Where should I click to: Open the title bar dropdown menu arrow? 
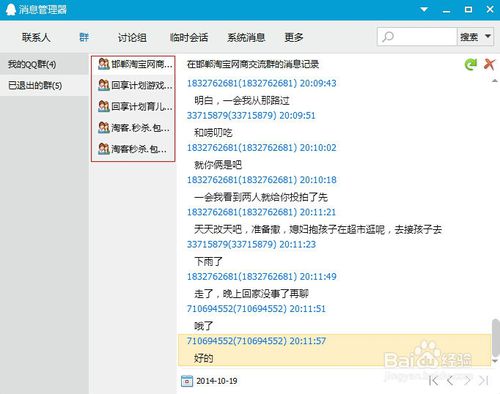(424, 9)
